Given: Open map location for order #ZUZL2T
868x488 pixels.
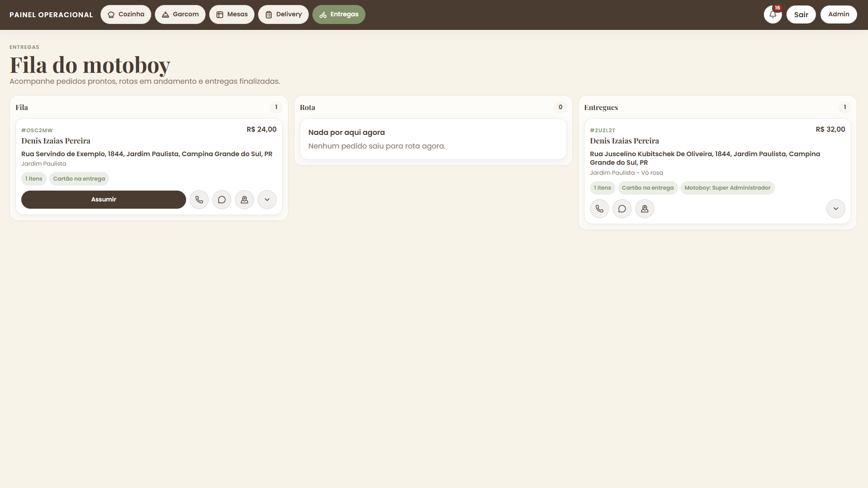Looking at the screenshot, I should 645,209.
